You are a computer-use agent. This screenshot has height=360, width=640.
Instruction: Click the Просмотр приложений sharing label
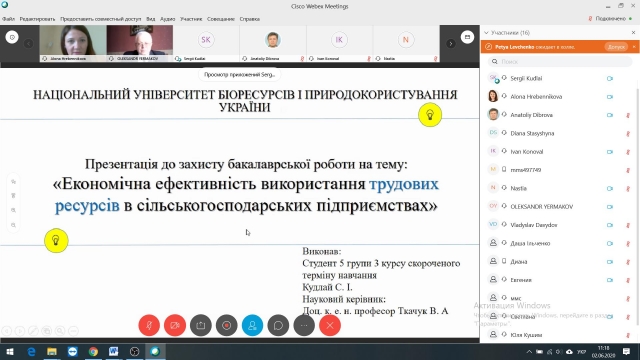coord(240,75)
